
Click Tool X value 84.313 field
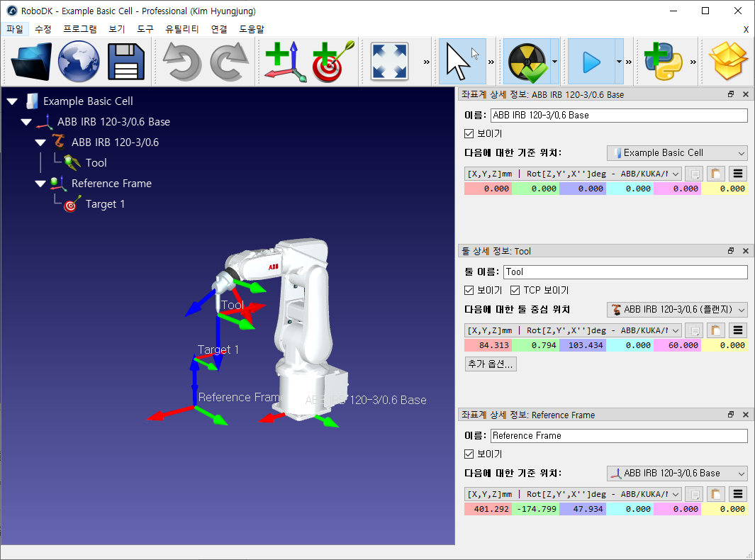[488, 345]
